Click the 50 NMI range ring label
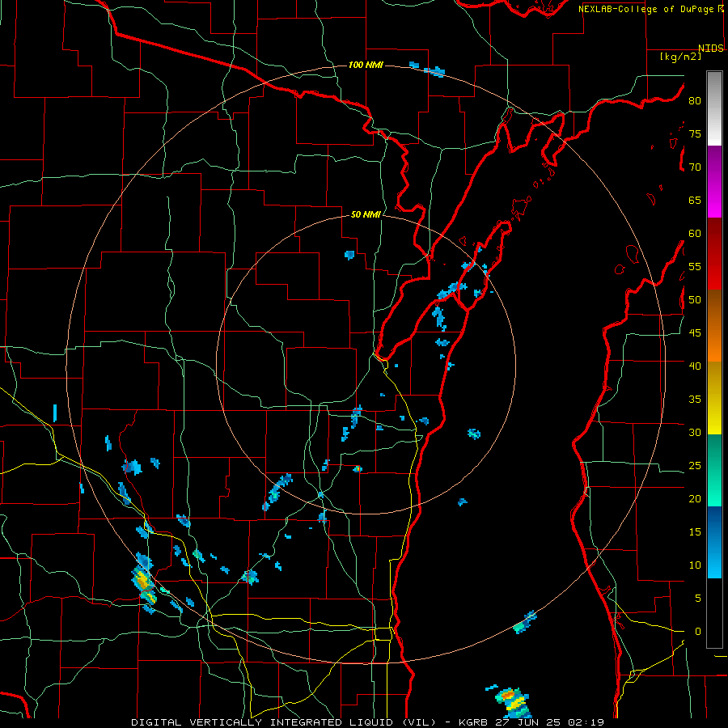 pos(366,214)
